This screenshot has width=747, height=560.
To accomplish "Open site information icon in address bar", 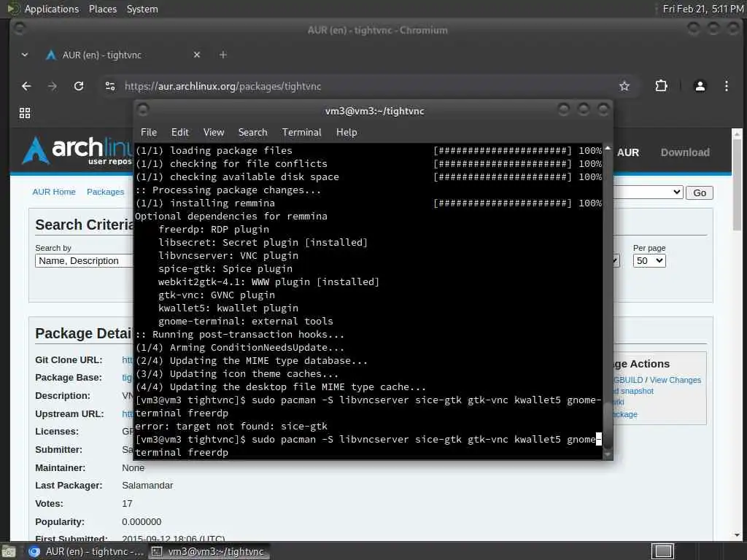I will click(x=110, y=86).
